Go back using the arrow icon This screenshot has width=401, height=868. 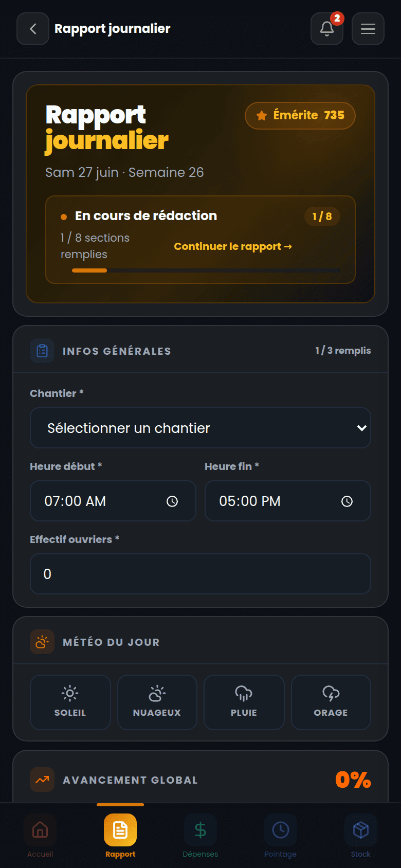click(33, 29)
